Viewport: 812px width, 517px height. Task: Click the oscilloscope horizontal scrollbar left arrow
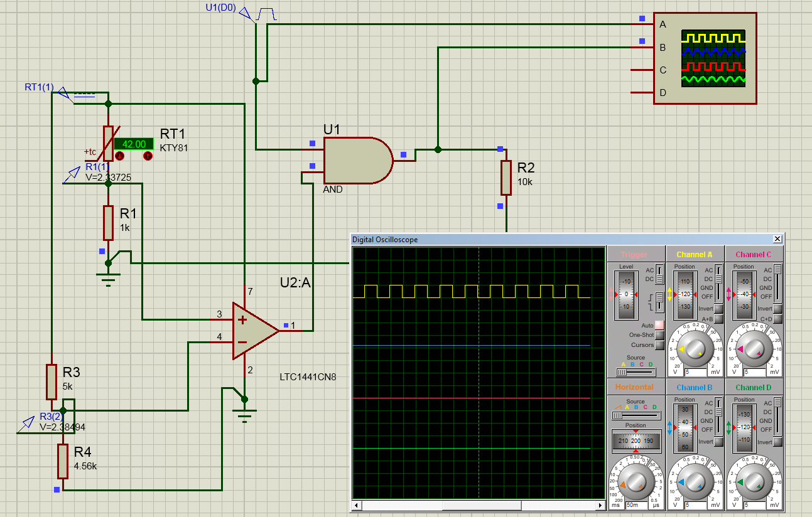357,505
